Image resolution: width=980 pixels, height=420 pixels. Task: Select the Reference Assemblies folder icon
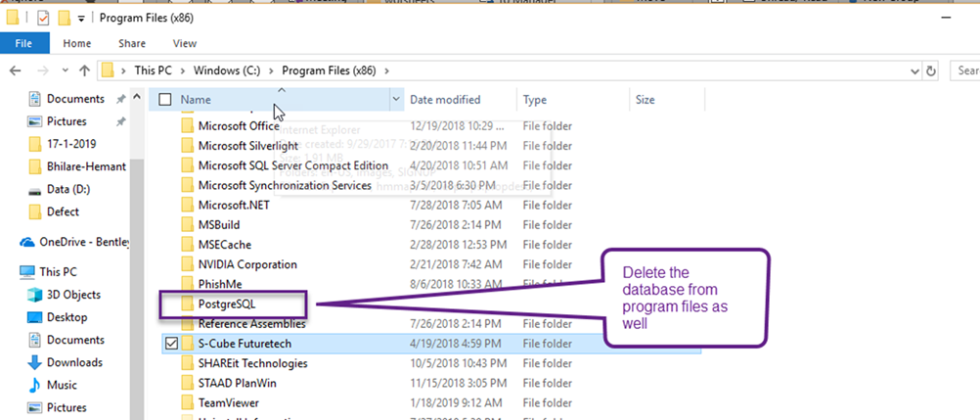(188, 324)
